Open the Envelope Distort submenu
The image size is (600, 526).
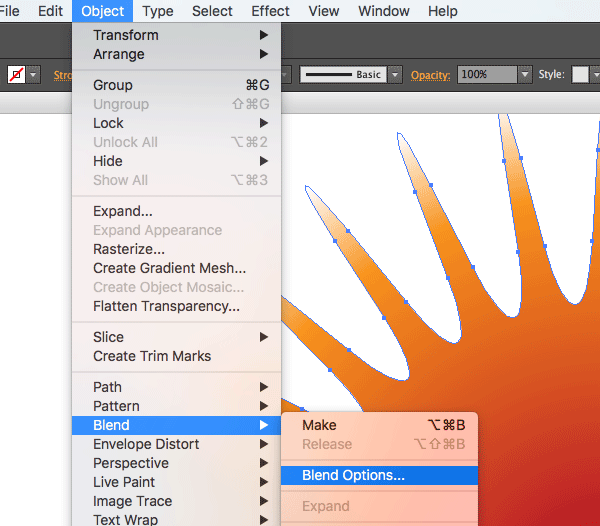point(145,444)
